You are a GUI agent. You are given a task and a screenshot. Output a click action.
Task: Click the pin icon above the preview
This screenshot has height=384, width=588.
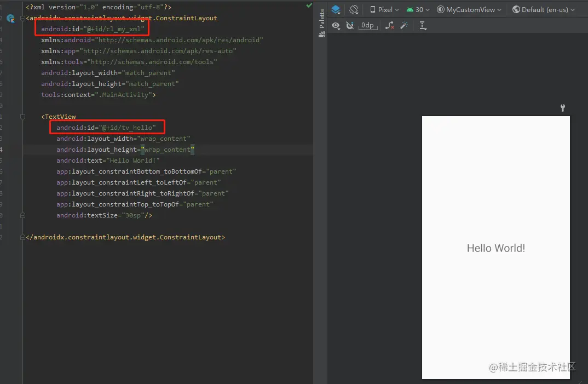562,108
